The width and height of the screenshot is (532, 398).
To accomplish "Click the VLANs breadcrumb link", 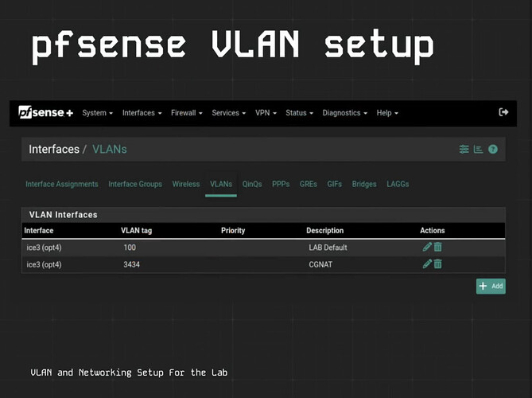I will point(110,149).
